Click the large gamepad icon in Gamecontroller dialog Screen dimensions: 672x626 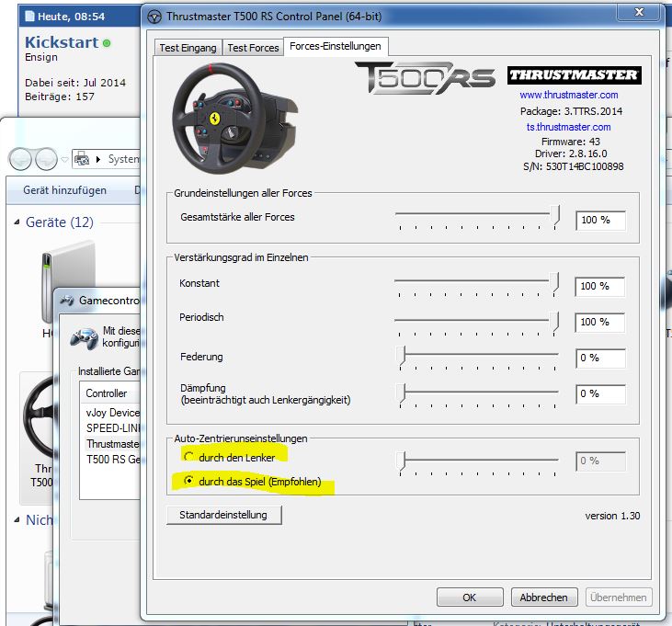[x=84, y=339]
